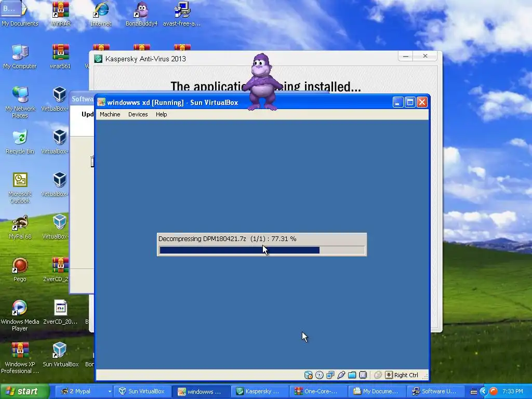Select the My Network Places desktop icon
The height and width of the screenshot is (399, 532).
click(20, 102)
